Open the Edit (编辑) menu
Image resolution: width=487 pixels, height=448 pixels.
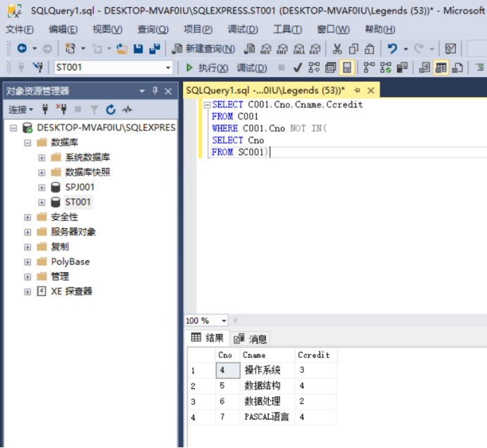(x=63, y=30)
